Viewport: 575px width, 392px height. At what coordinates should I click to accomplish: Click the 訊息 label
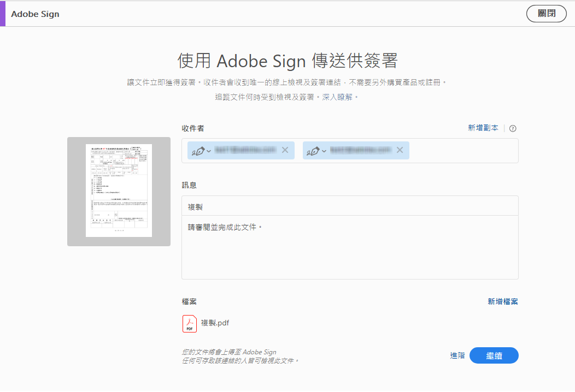(189, 186)
